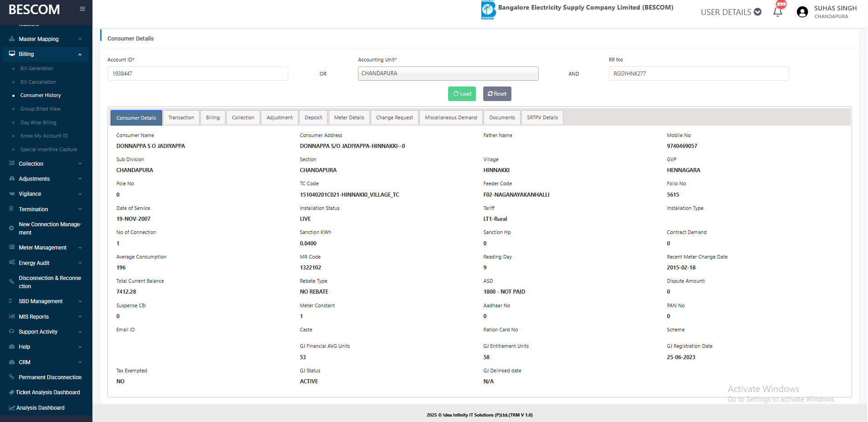The width and height of the screenshot is (868, 422).
Task: Open Special Incentive Capture link
Action: point(49,149)
